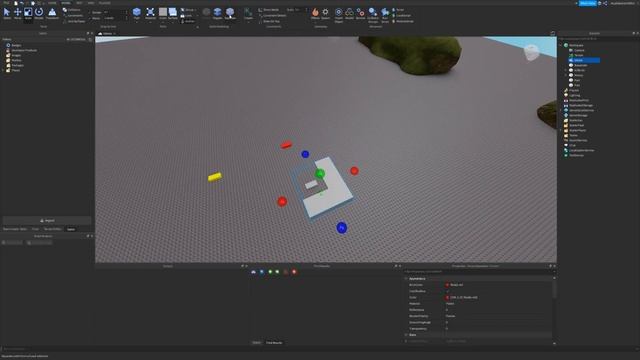Click the view orientation cube in viewport

(531, 53)
